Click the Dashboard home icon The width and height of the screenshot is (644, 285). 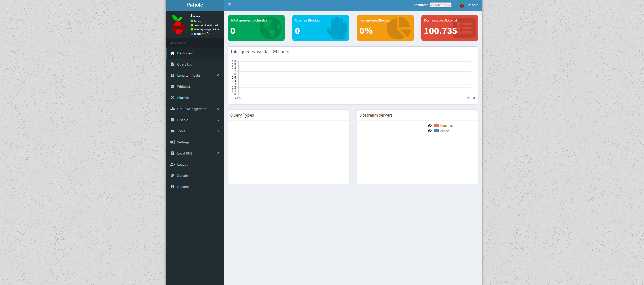click(x=173, y=53)
